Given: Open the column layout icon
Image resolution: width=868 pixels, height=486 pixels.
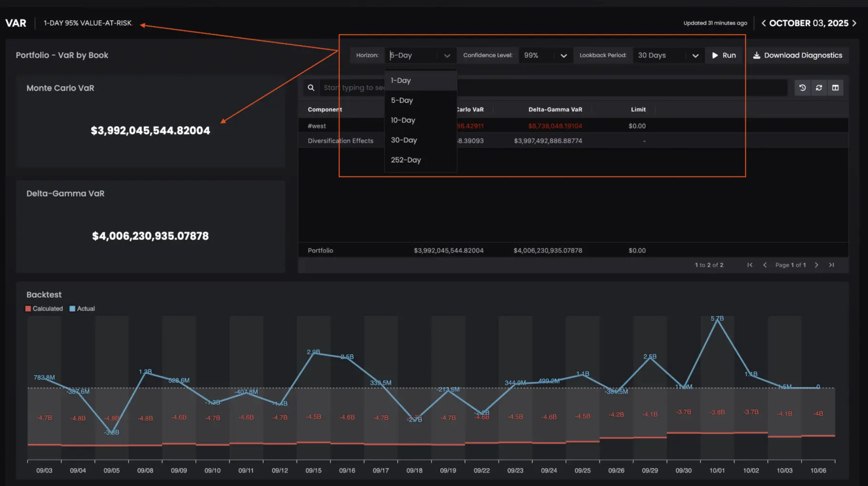Looking at the screenshot, I should (835, 88).
